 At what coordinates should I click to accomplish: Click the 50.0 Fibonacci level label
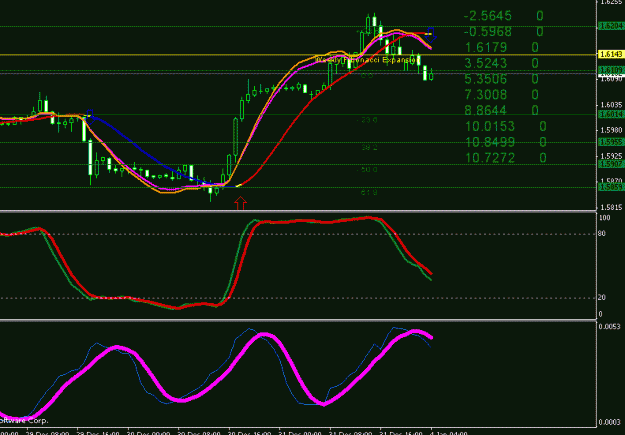tap(367, 170)
